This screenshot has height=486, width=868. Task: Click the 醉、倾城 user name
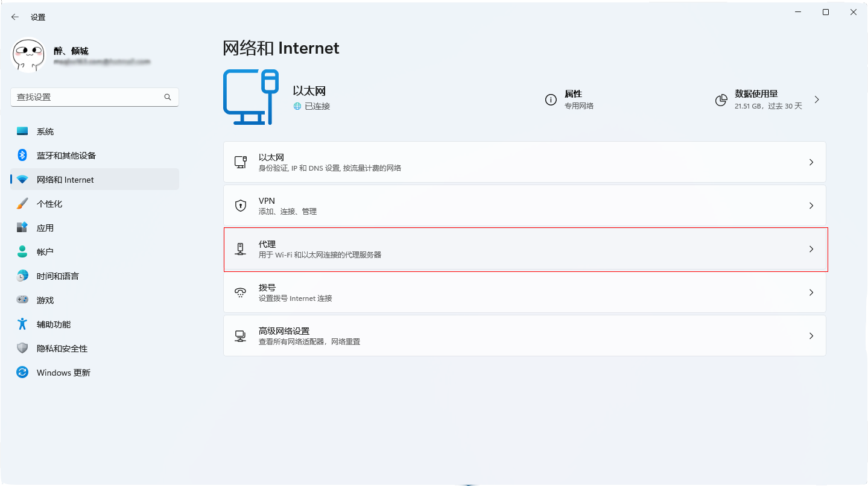pos(71,51)
